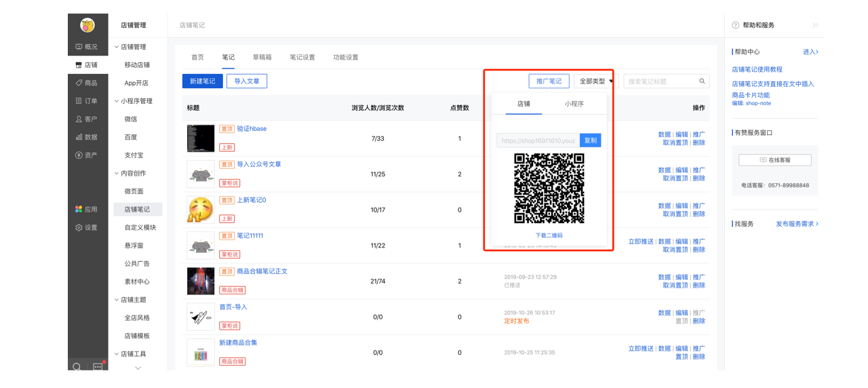Collapse the help panel with double arrow

click(815, 25)
